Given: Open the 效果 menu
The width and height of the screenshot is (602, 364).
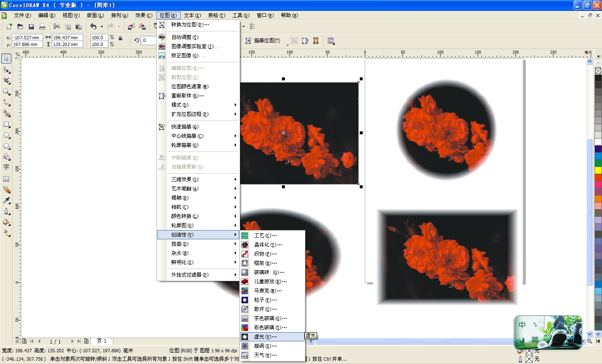Looking at the screenshot, I should click(143, 15).
